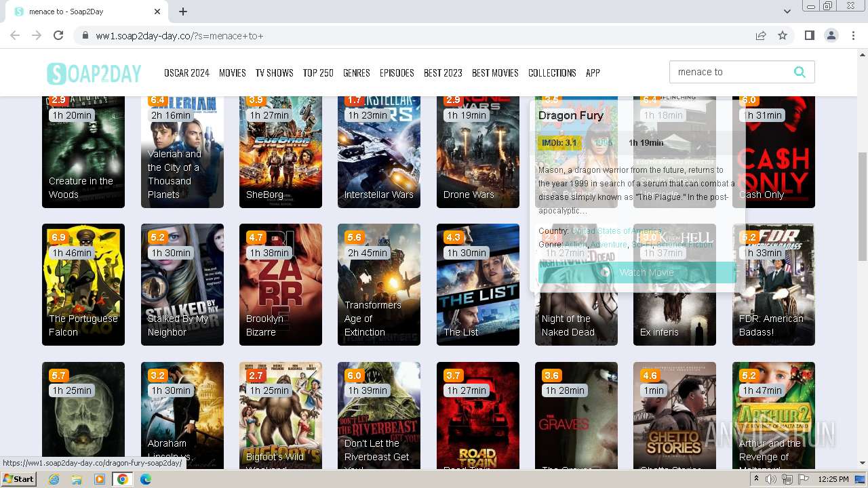868x488 pixels.
Task: Open Don't Let the Riverbeast poster
Action: click(379, 416)
